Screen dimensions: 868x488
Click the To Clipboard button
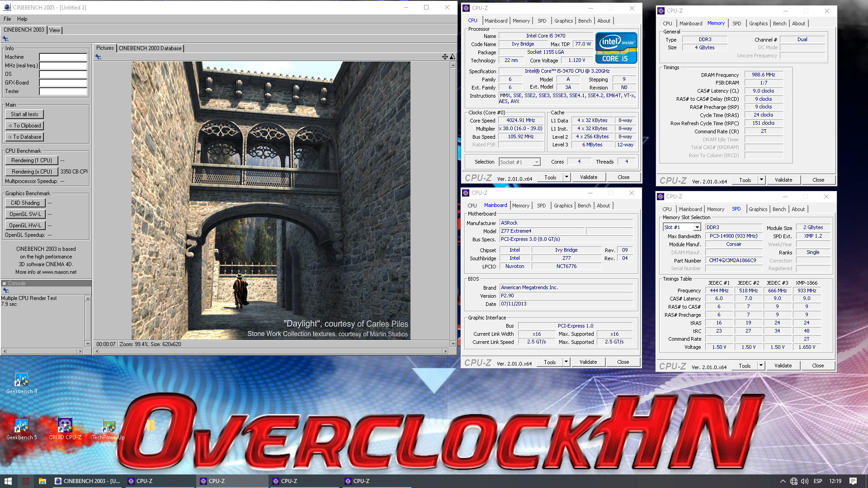24,126
